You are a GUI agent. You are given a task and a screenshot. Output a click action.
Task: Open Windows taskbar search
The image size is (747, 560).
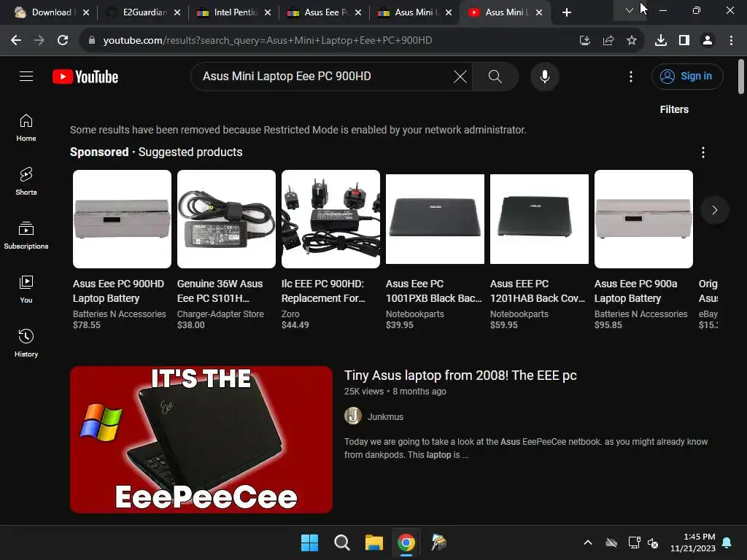pos(341,542)
